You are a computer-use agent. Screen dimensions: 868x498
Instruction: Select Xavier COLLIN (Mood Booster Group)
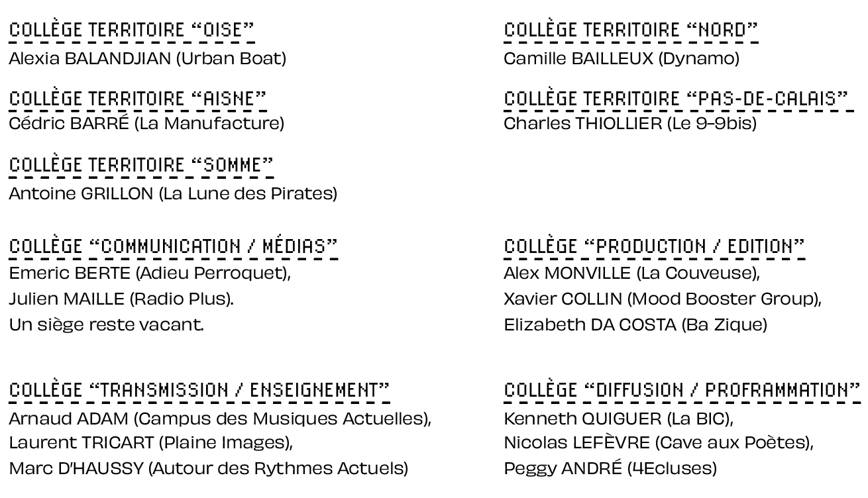(663, 299)
